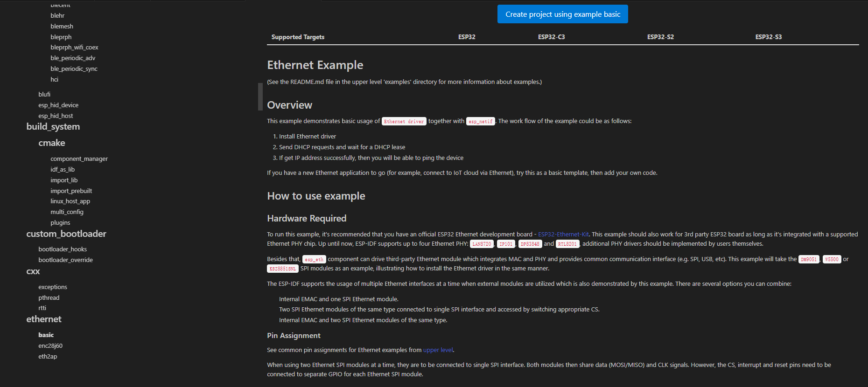Click the examples list scrollbar thumb

coord(260,97)
